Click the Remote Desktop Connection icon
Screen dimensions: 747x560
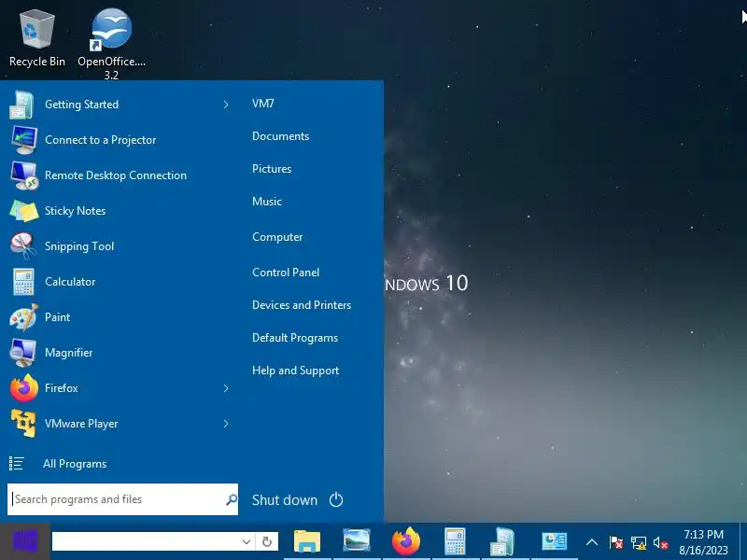pyautogui.click(x=23, y=175)
